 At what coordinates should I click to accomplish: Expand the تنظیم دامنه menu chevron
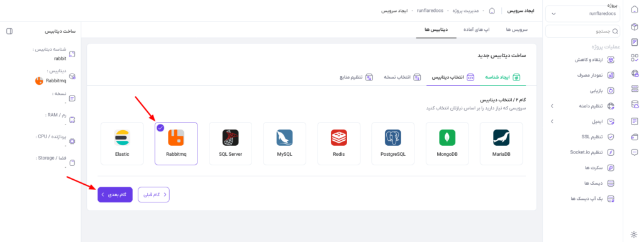552,106
